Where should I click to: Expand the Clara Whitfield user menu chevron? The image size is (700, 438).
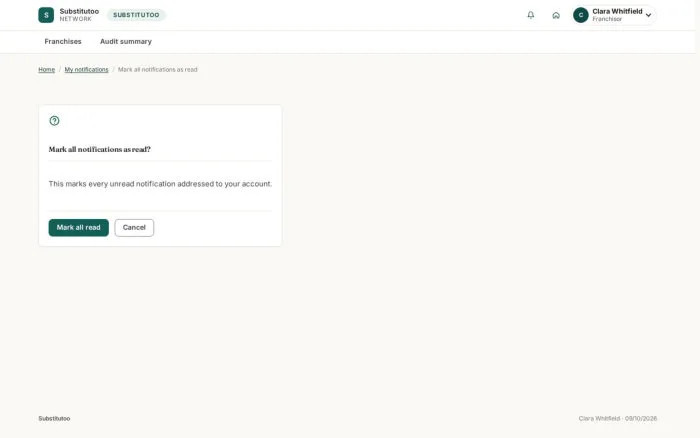tap(648, 15)
